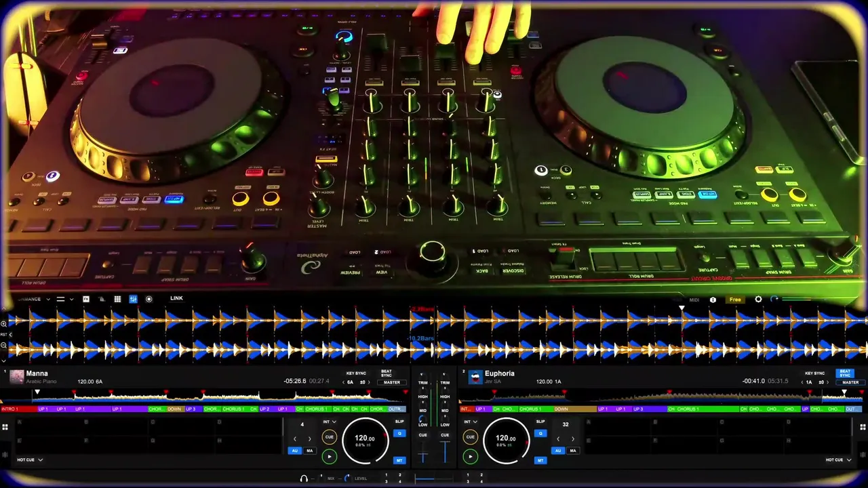This screenshot has width=868, height=488.
Task: Click Manna track artwork thumbnail
Action: point(16,377)
